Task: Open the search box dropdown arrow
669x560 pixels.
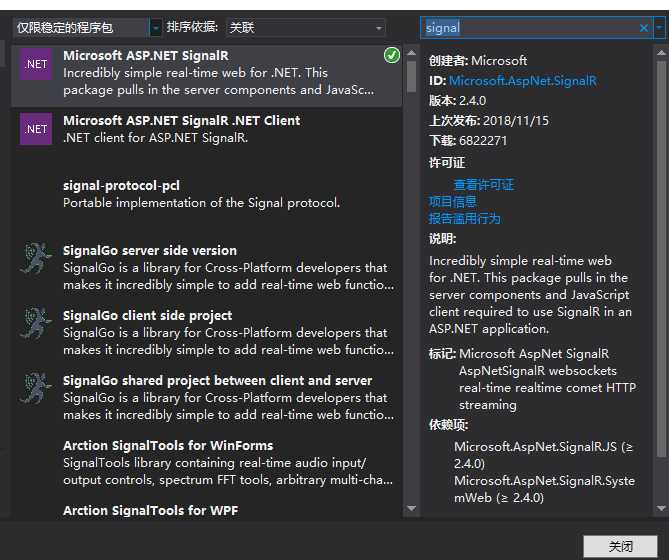Action: point(659,28)
